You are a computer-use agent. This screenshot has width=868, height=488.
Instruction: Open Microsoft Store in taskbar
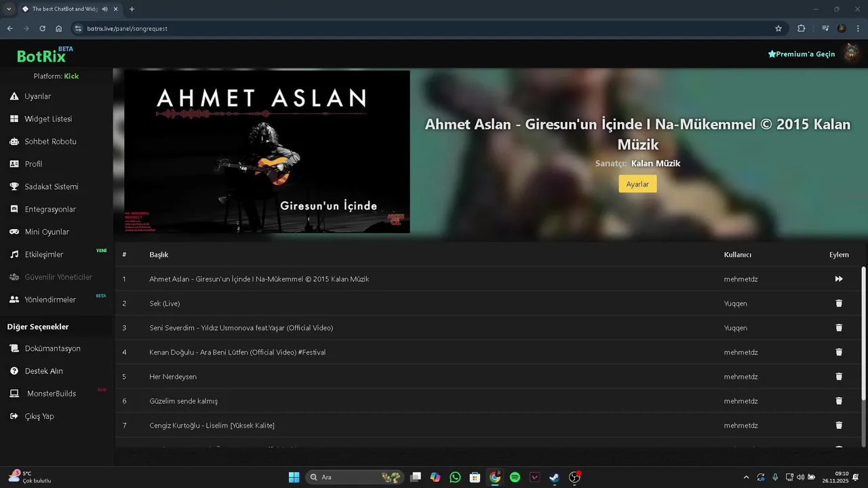point(475,477)
